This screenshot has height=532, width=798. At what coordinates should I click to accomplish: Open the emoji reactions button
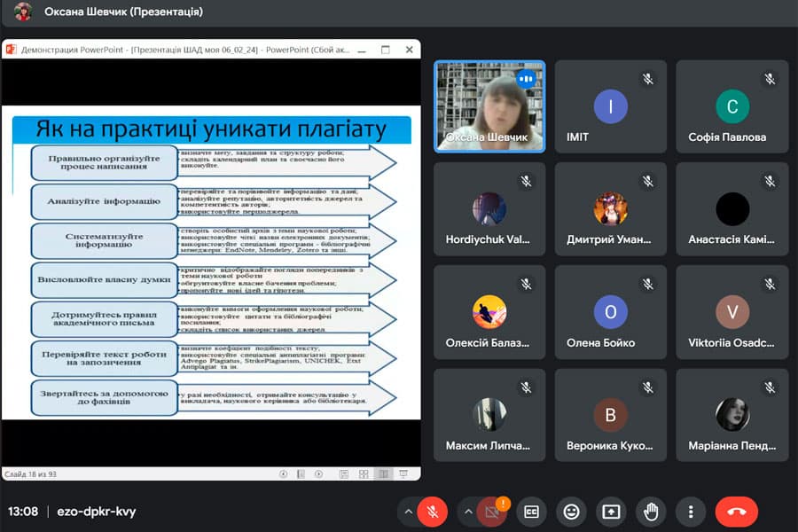pos(571,512)
